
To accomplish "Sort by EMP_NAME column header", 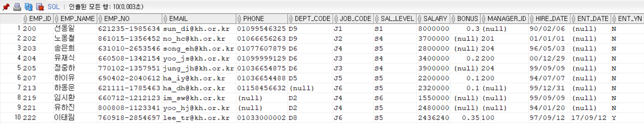I will [75, 19].
